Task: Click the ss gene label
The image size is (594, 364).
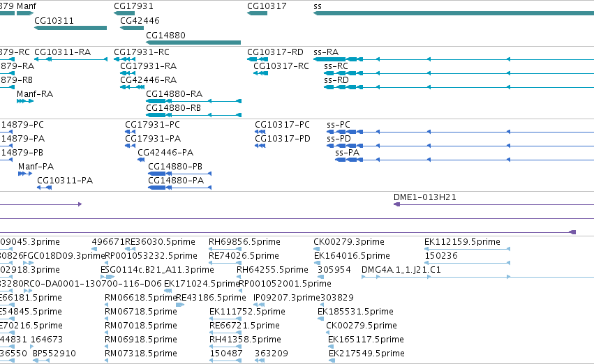Action: 318,6
